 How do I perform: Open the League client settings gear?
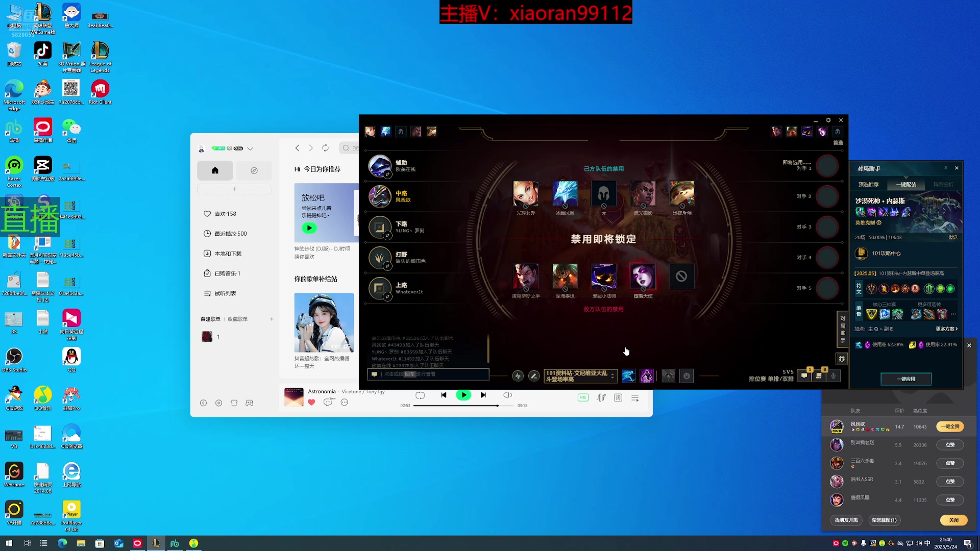pos(828,120)
